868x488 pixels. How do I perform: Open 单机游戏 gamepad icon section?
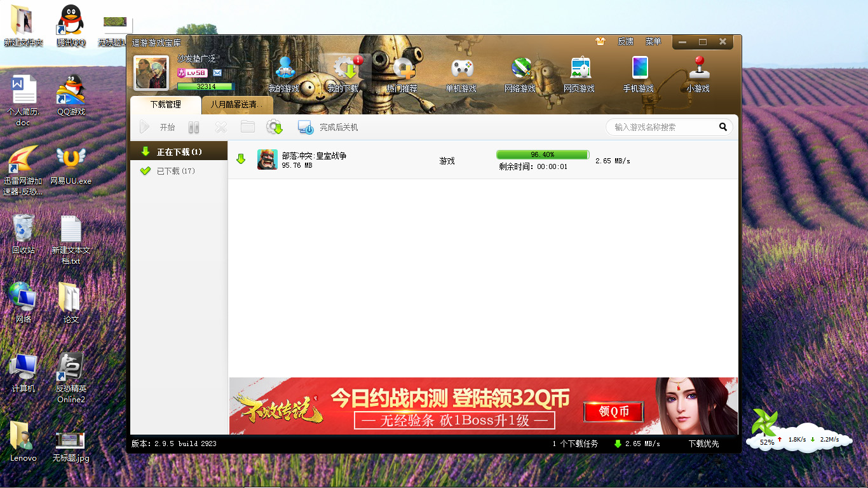tap(461, 76)
